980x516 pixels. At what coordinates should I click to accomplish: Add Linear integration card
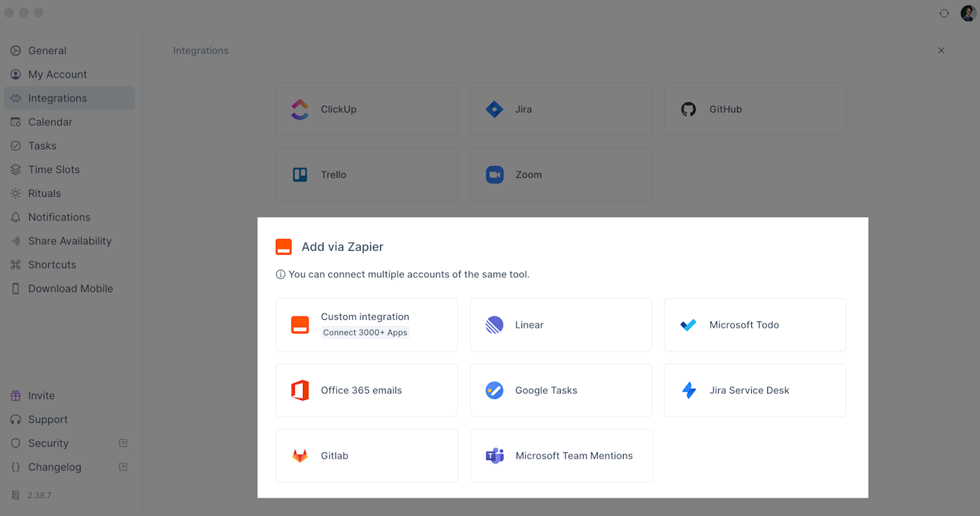[x=561, y=325]
